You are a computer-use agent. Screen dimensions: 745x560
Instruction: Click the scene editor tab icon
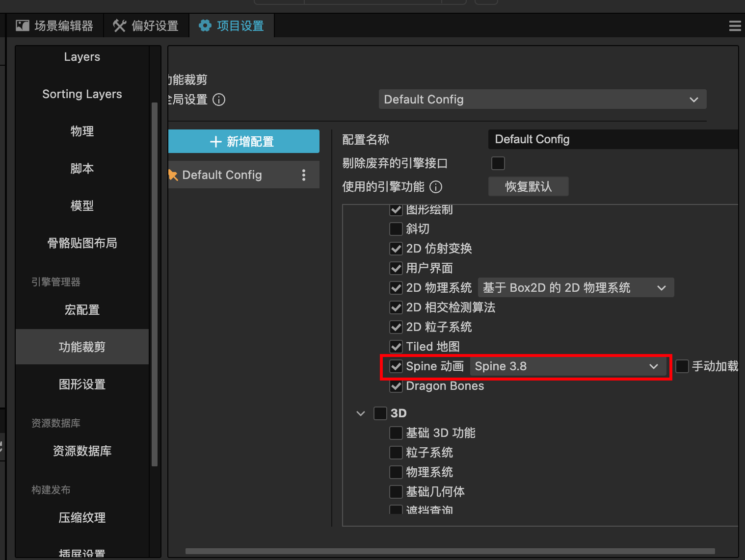tap(23, 25)
